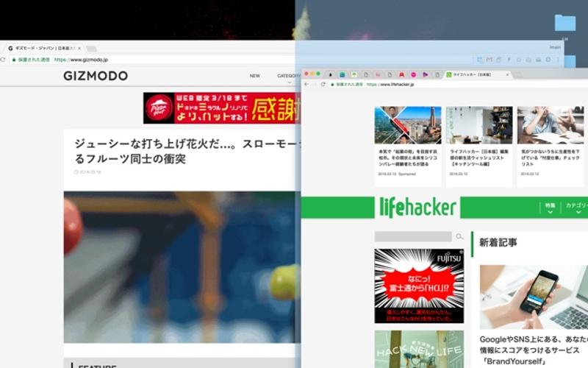
Task: Close the Gizmodo tab
Action: 79,49
